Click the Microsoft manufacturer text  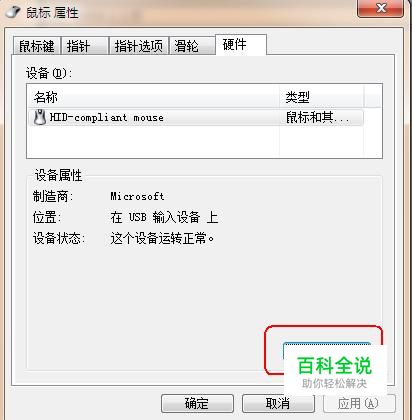137,196
